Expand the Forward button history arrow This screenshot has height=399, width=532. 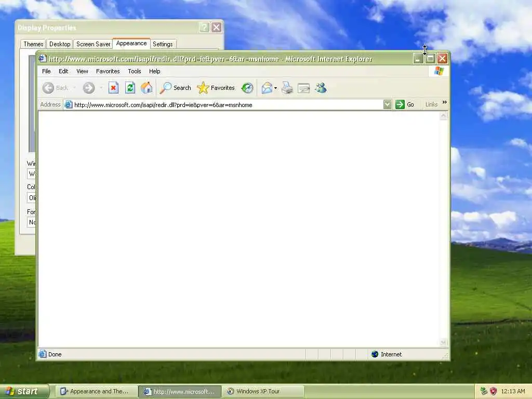click(x=101, y=88)
